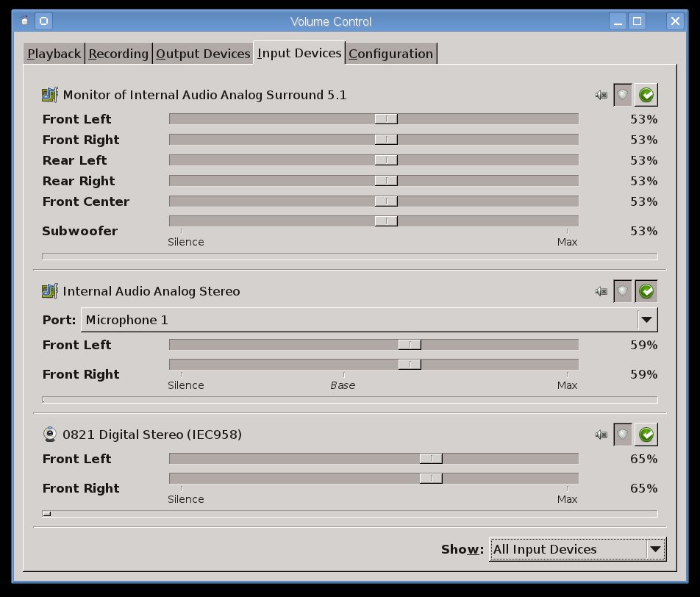Close the Volume Control window

675,21
